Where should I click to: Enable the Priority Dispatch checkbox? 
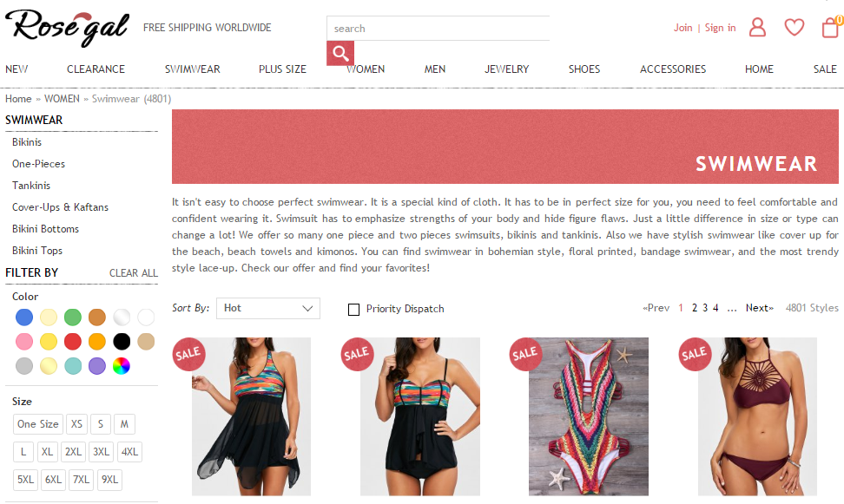click(x=353, y=310)
